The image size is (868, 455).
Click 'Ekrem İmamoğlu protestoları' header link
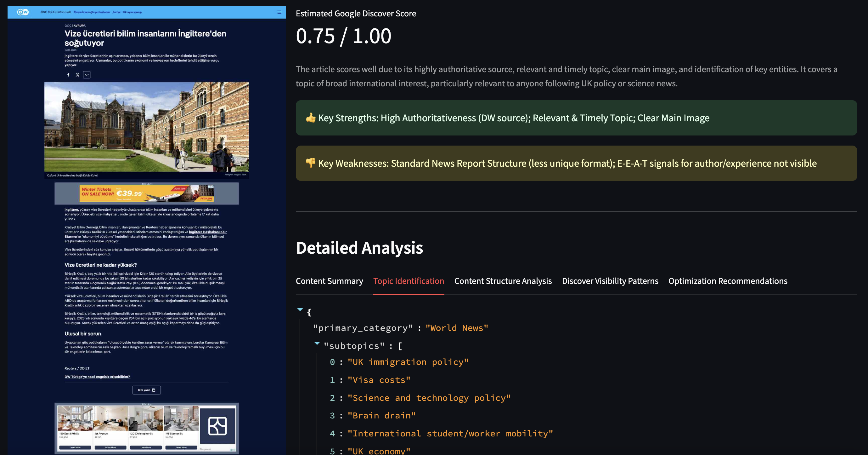coord(92,12)
